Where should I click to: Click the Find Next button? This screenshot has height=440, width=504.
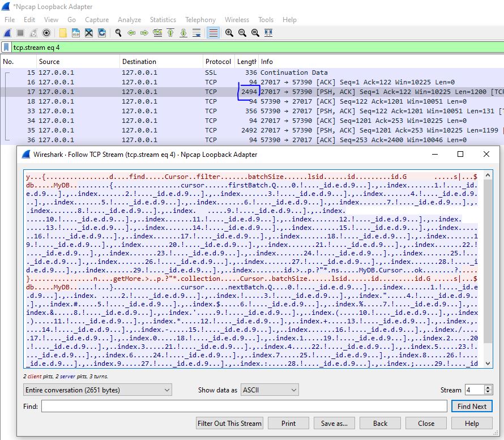pyautogui.click(x=472, y=406)
